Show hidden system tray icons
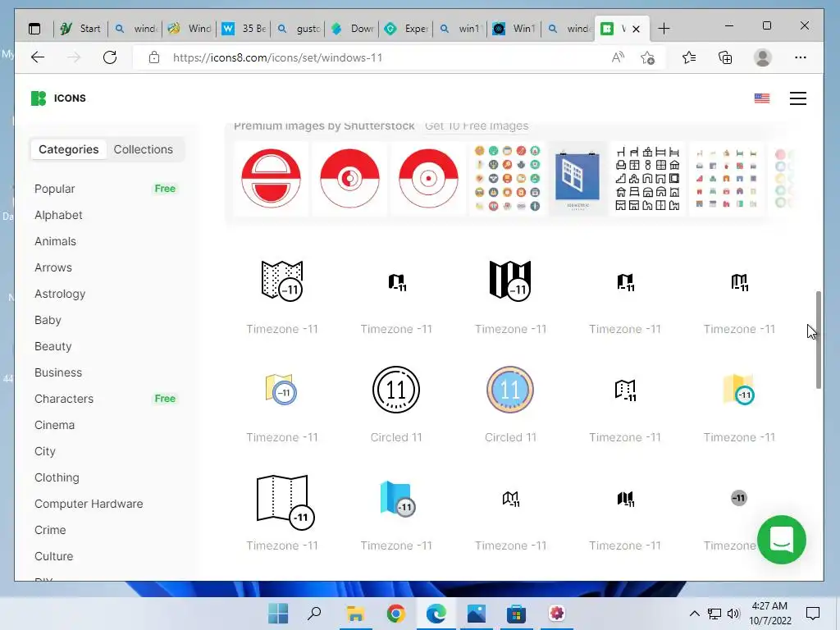The height and width of the screenshot is (630, 840). (694, 614)
